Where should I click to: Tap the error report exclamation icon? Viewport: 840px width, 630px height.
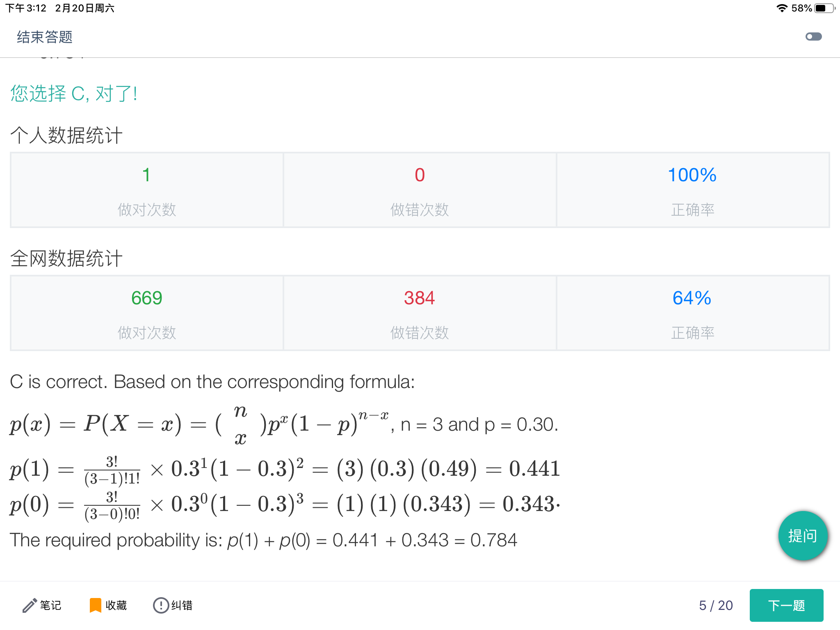161,605
